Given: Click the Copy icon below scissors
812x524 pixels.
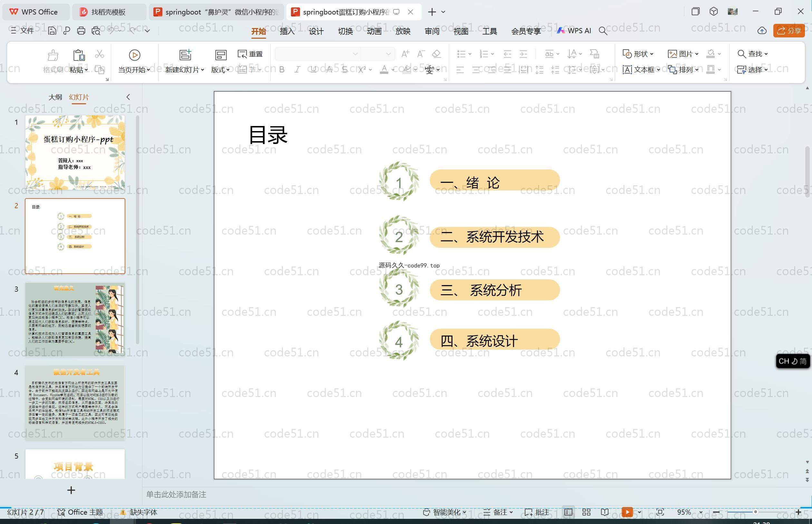Looking at the screenshot, I should click(99, 69).
